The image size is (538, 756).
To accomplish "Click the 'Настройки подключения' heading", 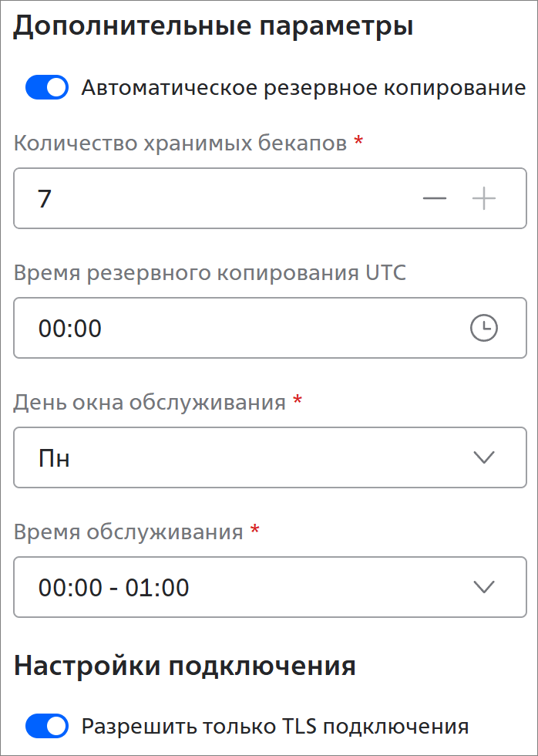I will tap(185, 666).
